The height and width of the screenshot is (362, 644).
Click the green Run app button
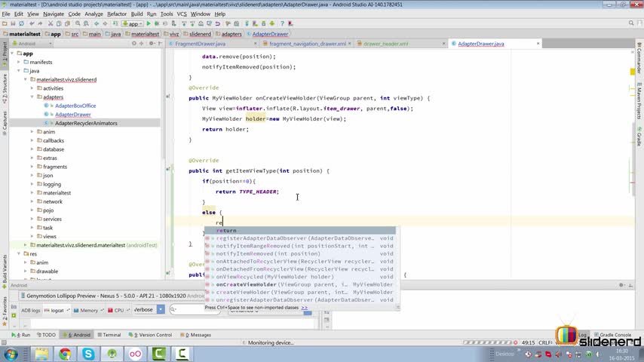pos(149,23)
